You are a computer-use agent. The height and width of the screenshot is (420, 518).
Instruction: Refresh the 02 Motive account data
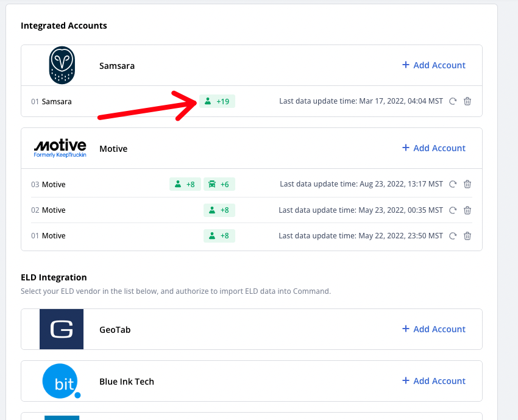coord(453,210)
